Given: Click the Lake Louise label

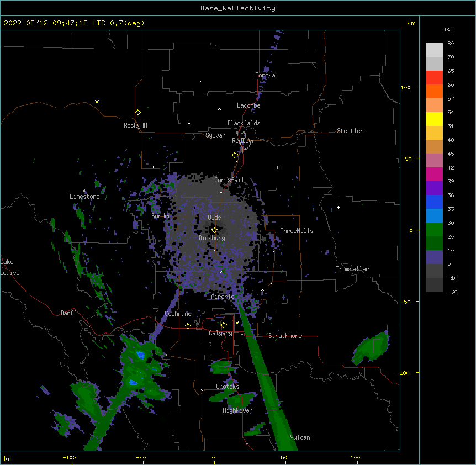Looking at the screenshot, I should (9, 267).
